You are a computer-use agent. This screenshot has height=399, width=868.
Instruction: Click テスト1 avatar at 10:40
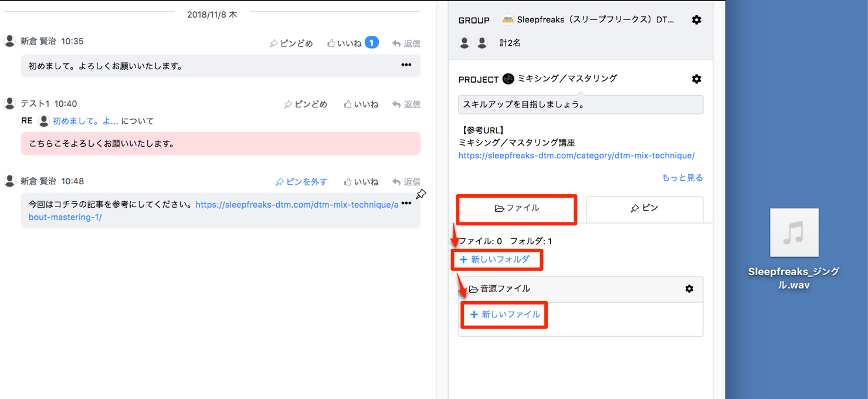pyautogui.click(x=9, y=103)
